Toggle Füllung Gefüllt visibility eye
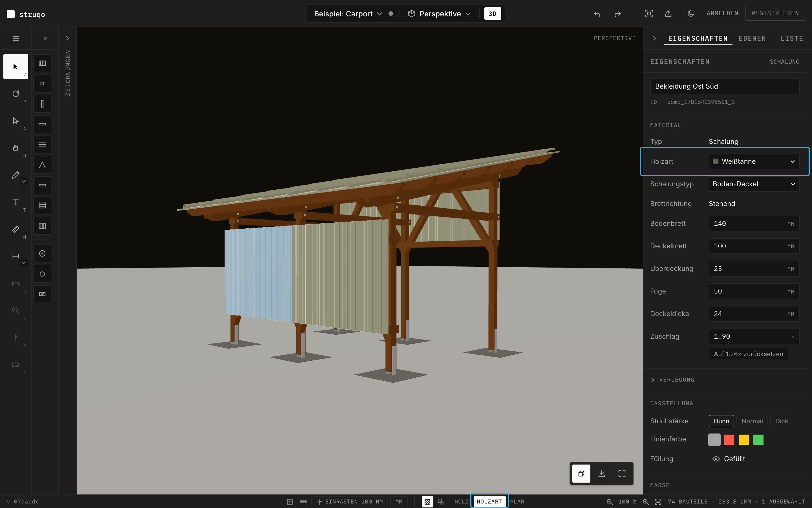This screenshot has width=812, height=508. click(x=716, y=459)
